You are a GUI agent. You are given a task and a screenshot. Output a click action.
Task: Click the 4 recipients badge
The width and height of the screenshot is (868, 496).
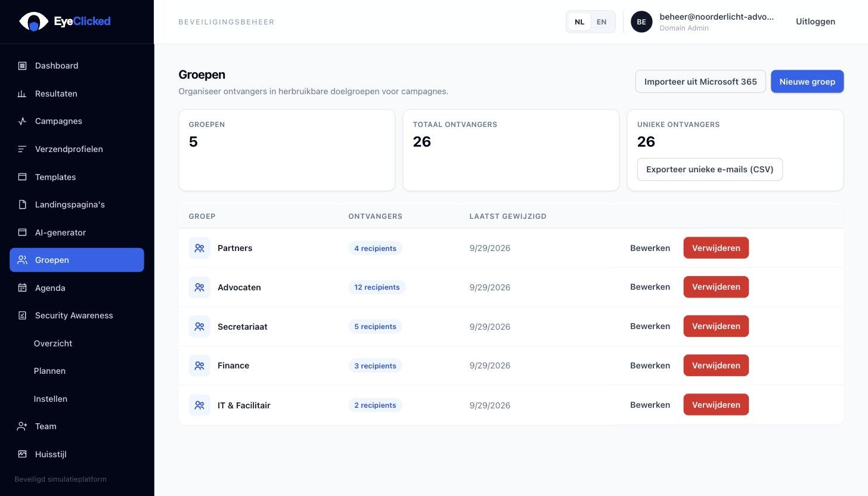(x=375, y=248)
